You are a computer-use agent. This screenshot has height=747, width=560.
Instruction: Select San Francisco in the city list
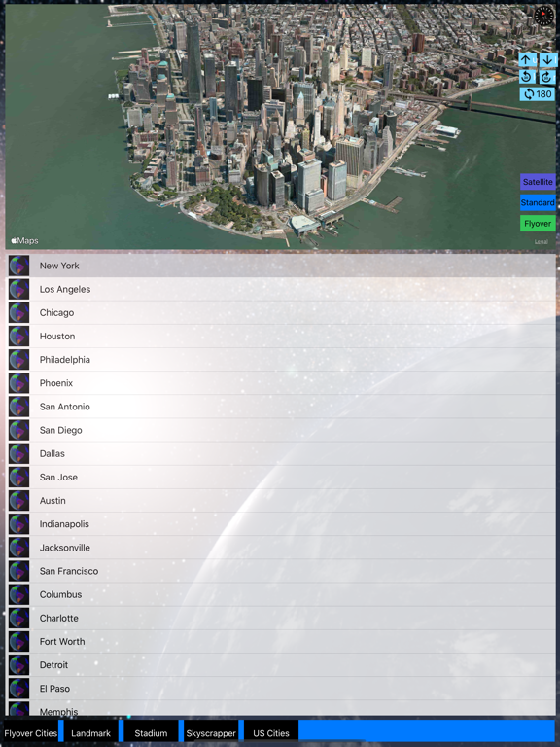(x=281, y=571)
